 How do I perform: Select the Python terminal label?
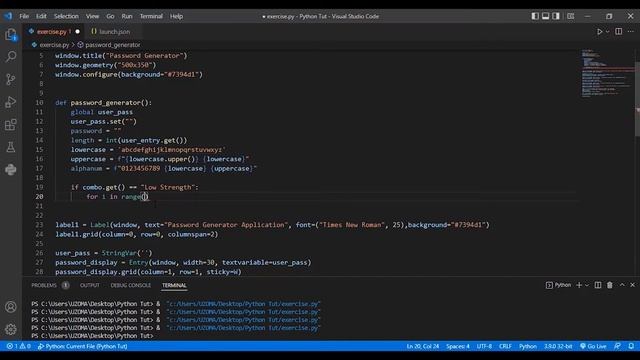coord(558,285)
